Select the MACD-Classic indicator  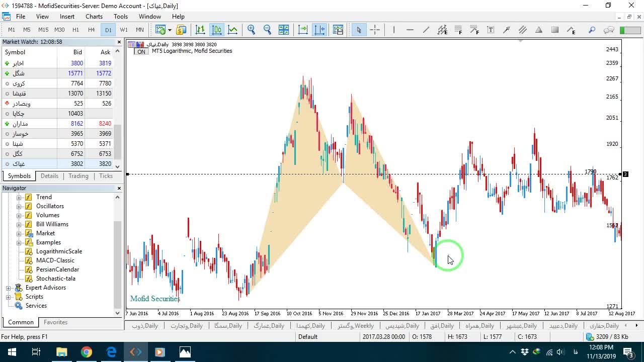(55, 260)
